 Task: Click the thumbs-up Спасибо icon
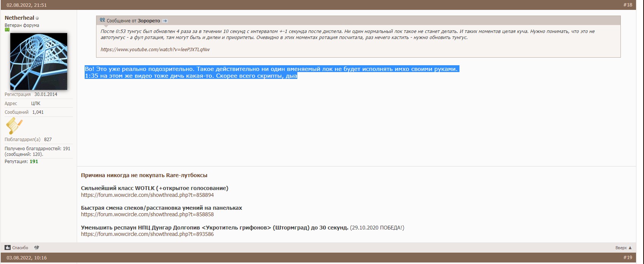tap(8, 248)
